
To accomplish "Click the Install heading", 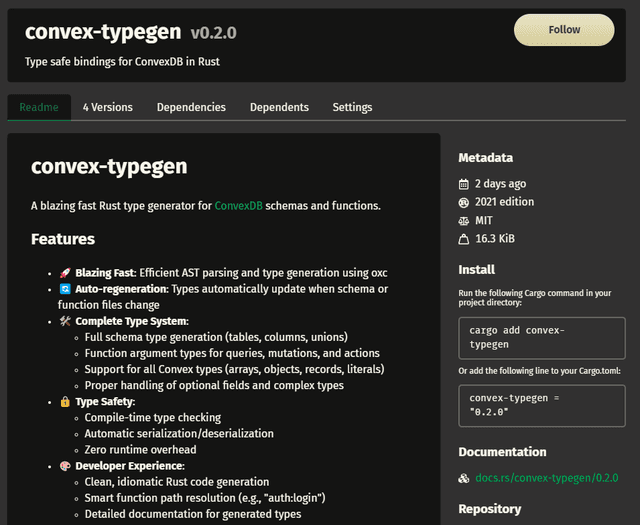I will tap(476, 269).
